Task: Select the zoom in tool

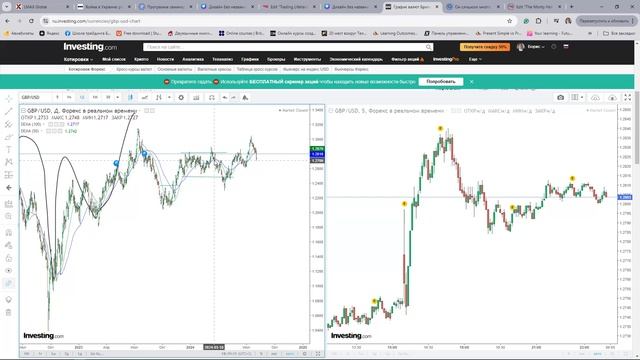Action: pos(9,216)
